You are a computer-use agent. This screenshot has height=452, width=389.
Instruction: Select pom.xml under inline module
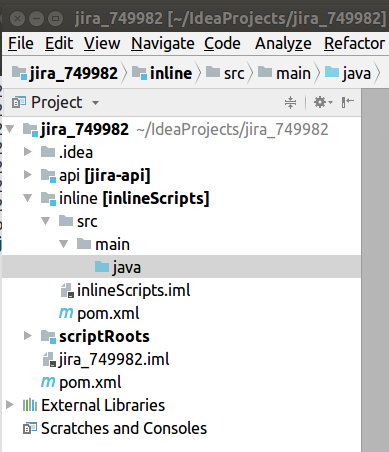pos(181,313)
